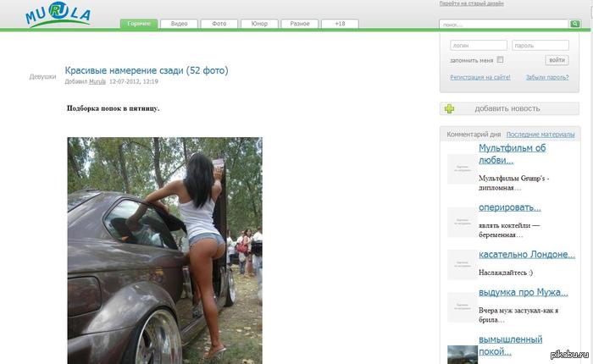This screenshot has width=593, height=364.
Task: Open the "Регистрация на сайте!" link
Action: click(x=480, y=77)
